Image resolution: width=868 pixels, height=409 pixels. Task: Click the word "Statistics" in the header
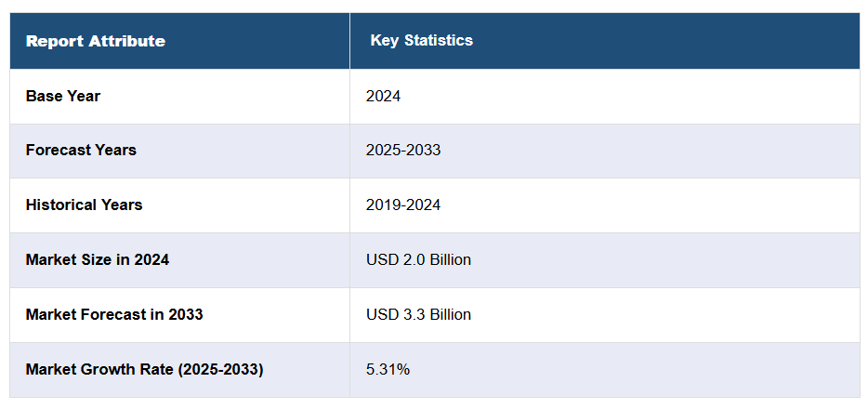click(439, 40)
